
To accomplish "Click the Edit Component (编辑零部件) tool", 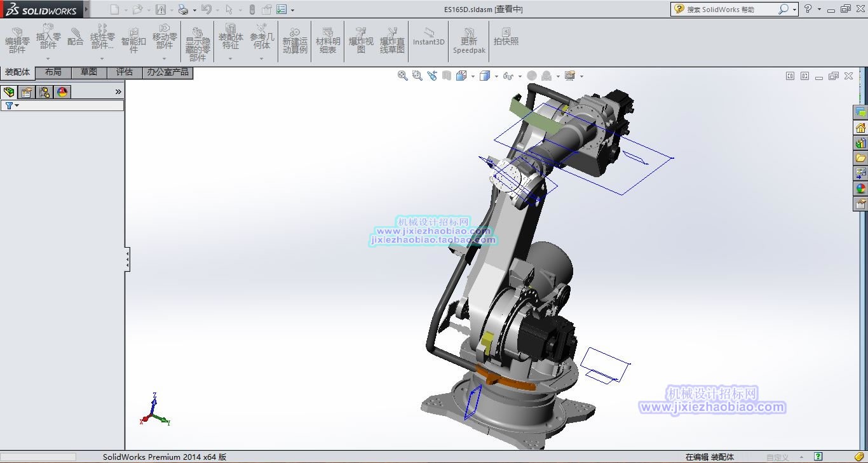I will coord(17,40).
